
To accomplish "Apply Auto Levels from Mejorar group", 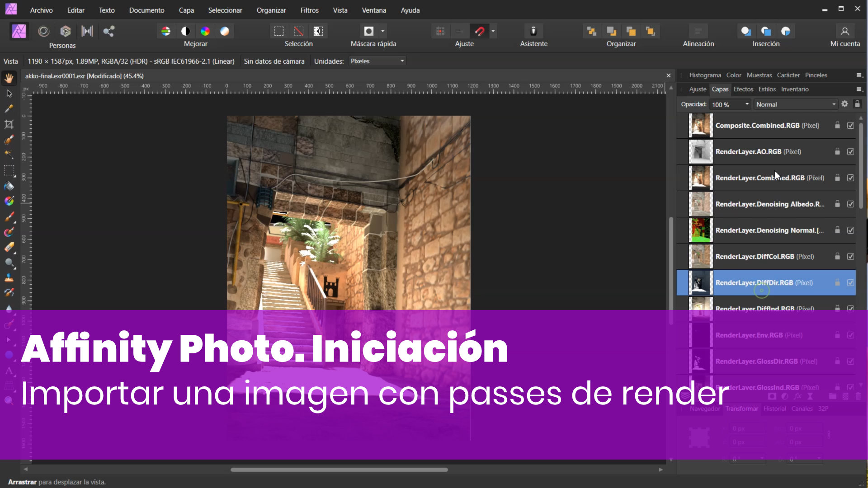I will click(x=166, y=31).
